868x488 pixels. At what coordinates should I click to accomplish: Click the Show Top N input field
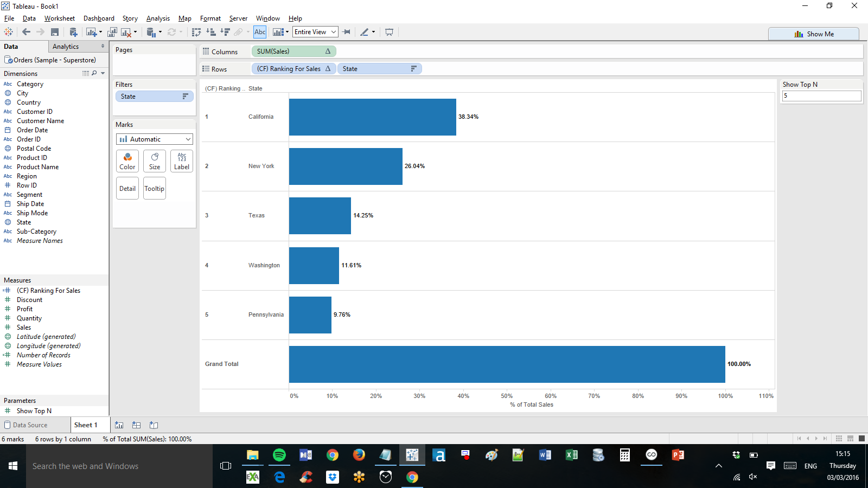pos(821,96)
